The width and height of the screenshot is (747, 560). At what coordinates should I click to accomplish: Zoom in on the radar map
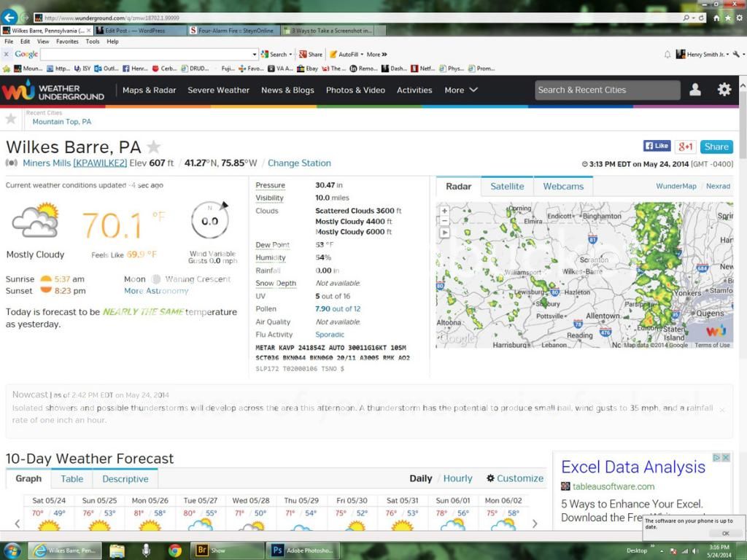[444, 211]
